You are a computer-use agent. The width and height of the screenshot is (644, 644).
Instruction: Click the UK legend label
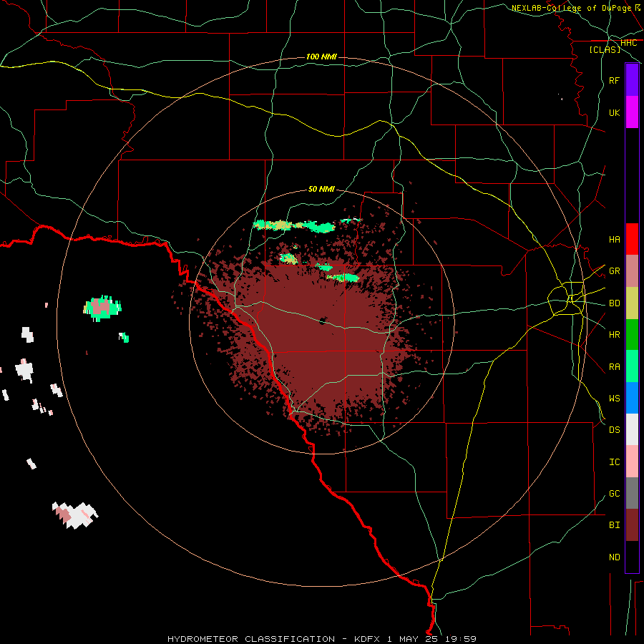[614, 112]
